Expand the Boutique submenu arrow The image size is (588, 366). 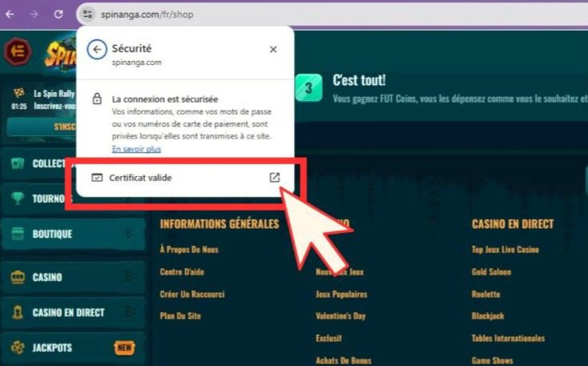pos(129,234)
